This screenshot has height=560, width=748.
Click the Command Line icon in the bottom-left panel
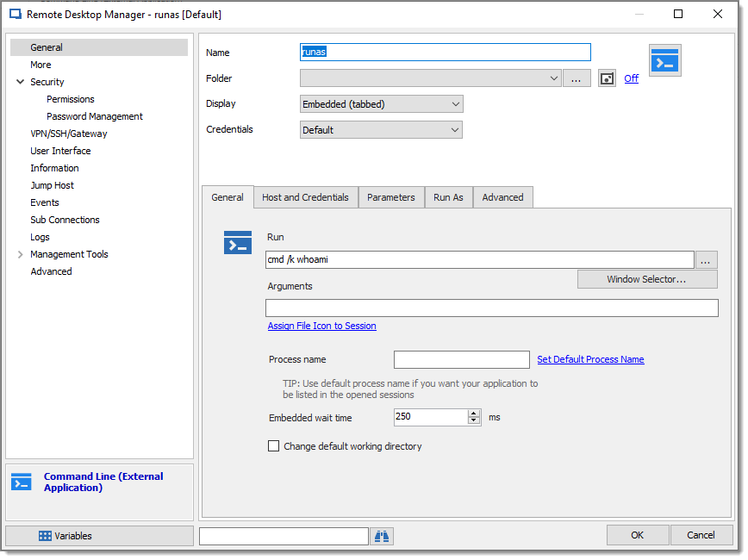click(x=22, y=482)
